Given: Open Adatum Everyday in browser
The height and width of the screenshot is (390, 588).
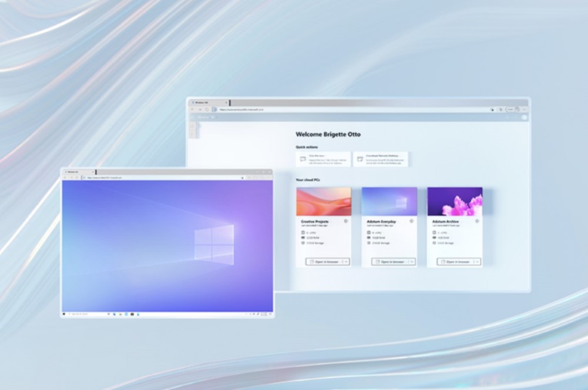Looking at the screenshot, I should coord(390,262).
